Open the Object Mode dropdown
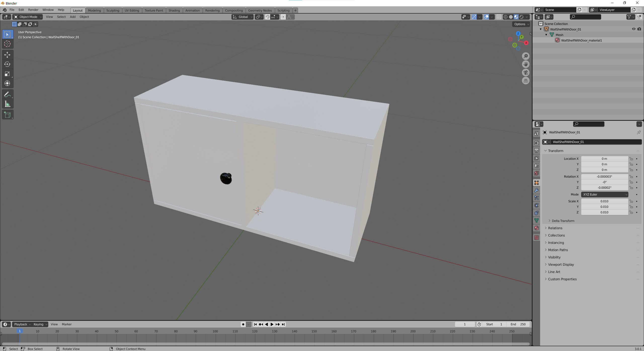This screenshot has height=351, width=644. point(28,17)
